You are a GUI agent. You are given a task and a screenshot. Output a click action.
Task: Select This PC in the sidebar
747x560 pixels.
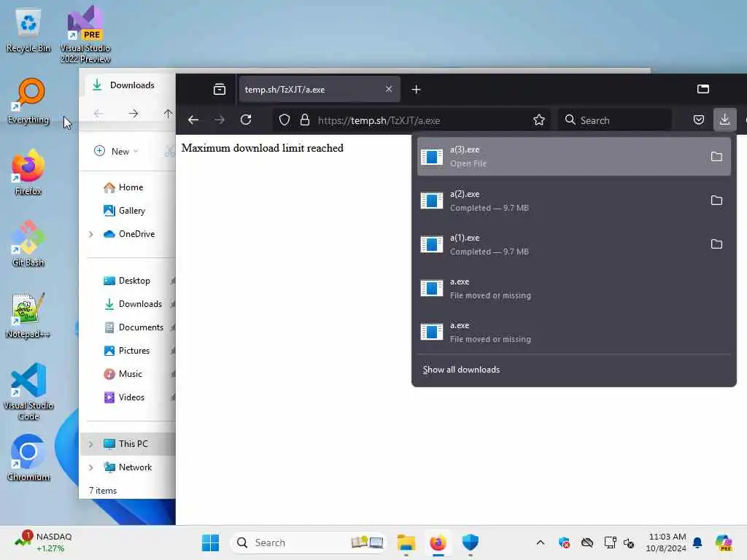pyautogui.click(x=133, y=444)
